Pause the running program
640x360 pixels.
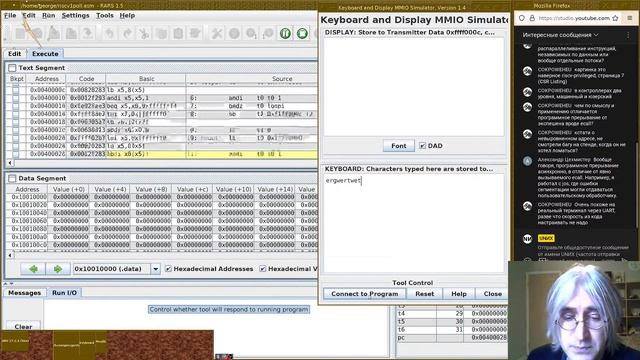(285, 33)
